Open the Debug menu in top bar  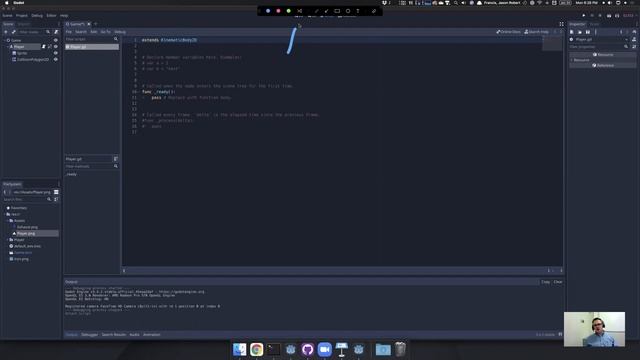(37, 16)
